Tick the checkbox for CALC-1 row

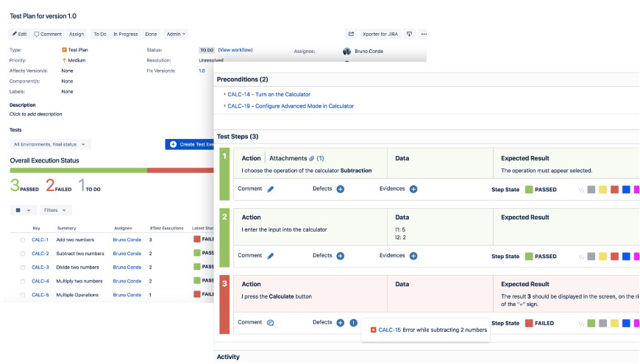click(x=23, y=240)
